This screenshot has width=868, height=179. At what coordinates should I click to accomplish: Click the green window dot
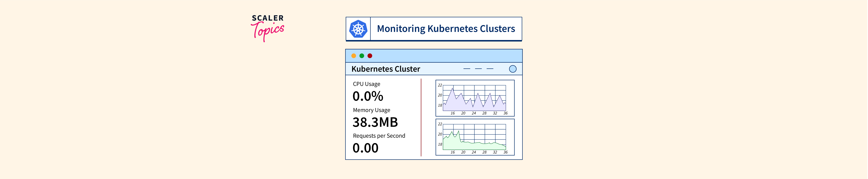pyautogui.click(x=362, y=56)
